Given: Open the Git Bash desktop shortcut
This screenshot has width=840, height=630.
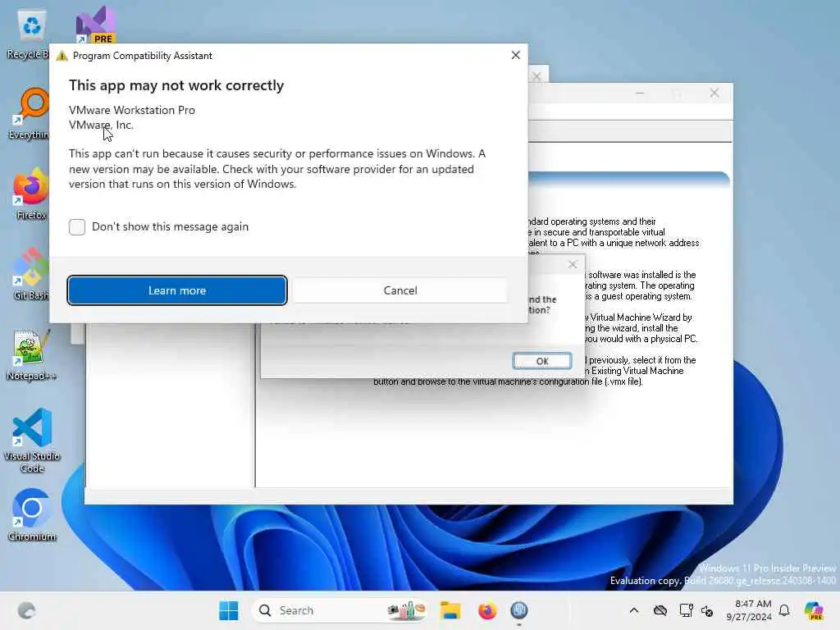Looking at the screenshot, I should (31, 274).
